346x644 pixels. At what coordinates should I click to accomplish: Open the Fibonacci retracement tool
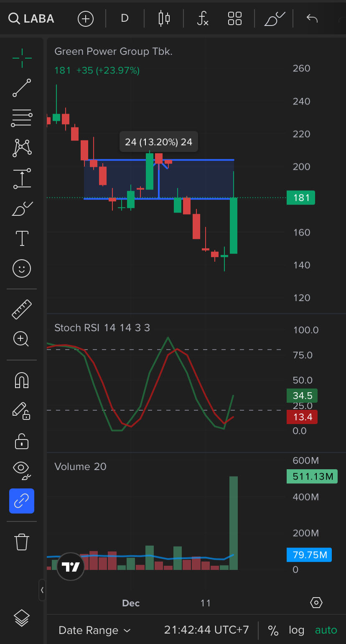click(22, 118)
